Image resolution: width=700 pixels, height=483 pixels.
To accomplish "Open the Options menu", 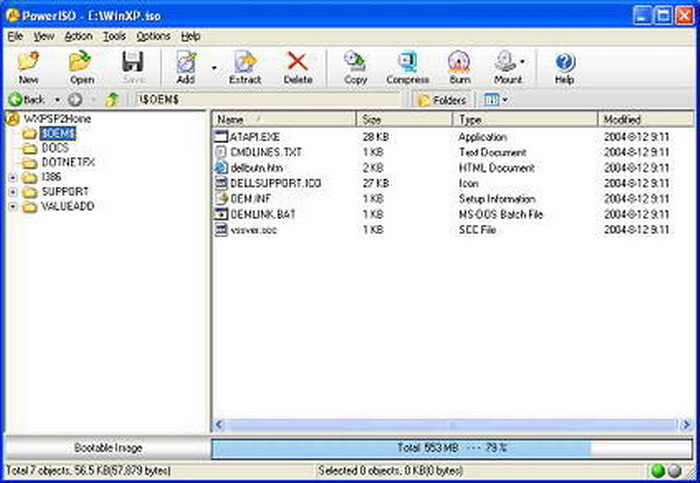I will (153, 36).
